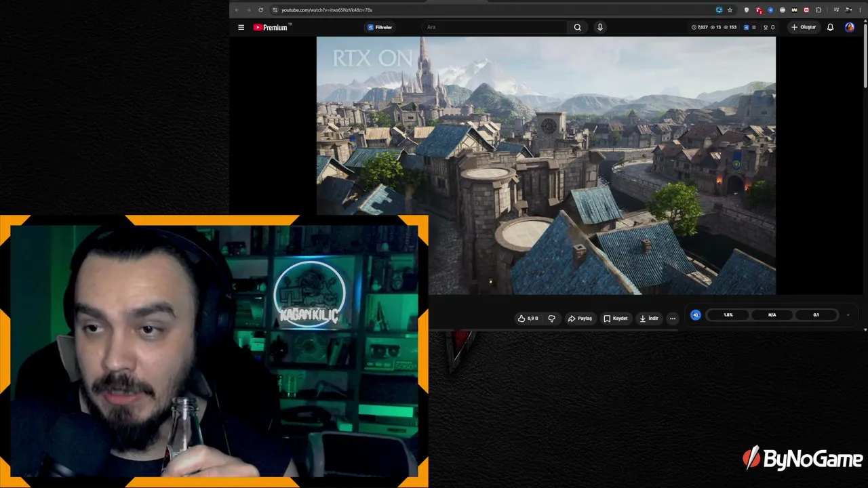The image size is (868, 488).
Task: Click the blue IQ extension badge
Action: [x=695, y=315]
